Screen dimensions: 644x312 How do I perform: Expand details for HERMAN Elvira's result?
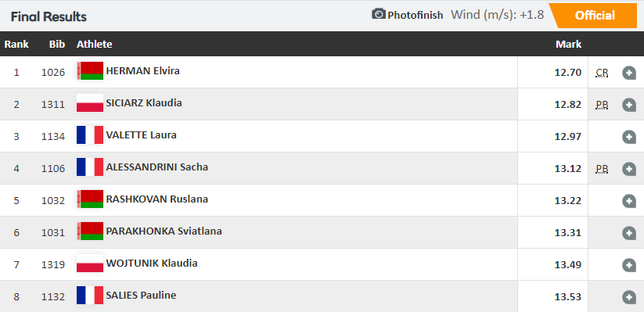629,73
